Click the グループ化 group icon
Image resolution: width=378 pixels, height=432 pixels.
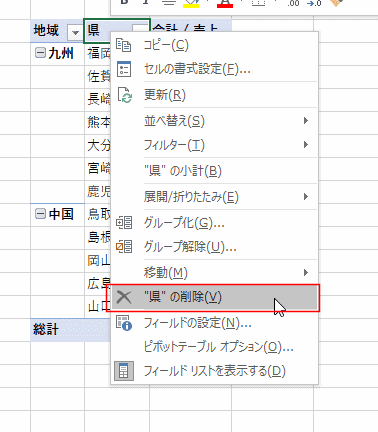[x=124, y=222]
